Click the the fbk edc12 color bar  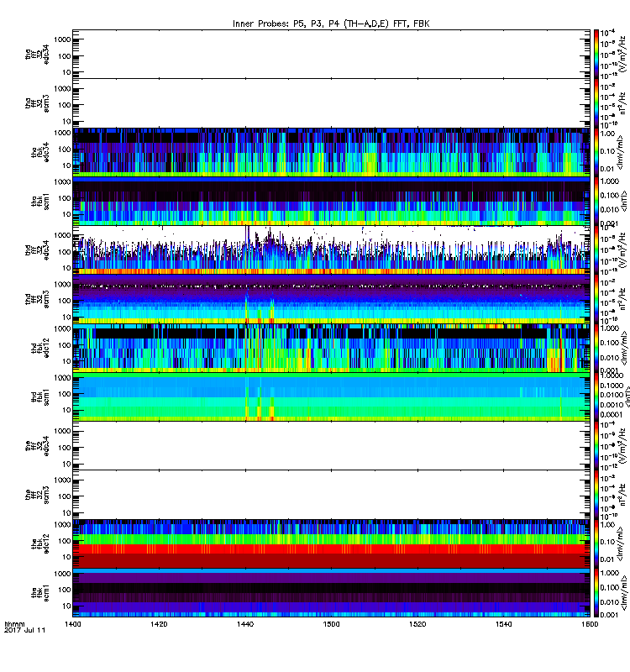coord(596,543)
